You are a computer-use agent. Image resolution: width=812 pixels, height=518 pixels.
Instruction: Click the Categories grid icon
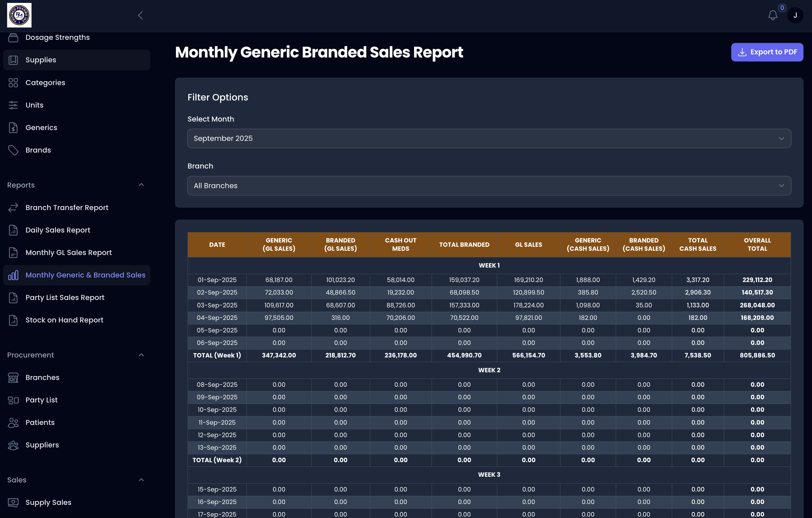click(x=13, y=82)
